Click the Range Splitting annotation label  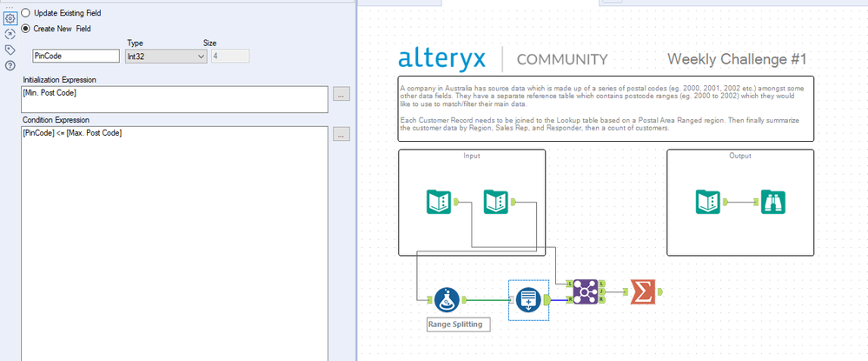(x=459, y=324)
